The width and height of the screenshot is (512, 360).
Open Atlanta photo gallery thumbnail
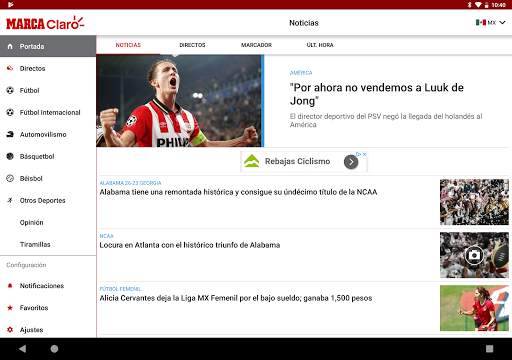pos(474,255)
